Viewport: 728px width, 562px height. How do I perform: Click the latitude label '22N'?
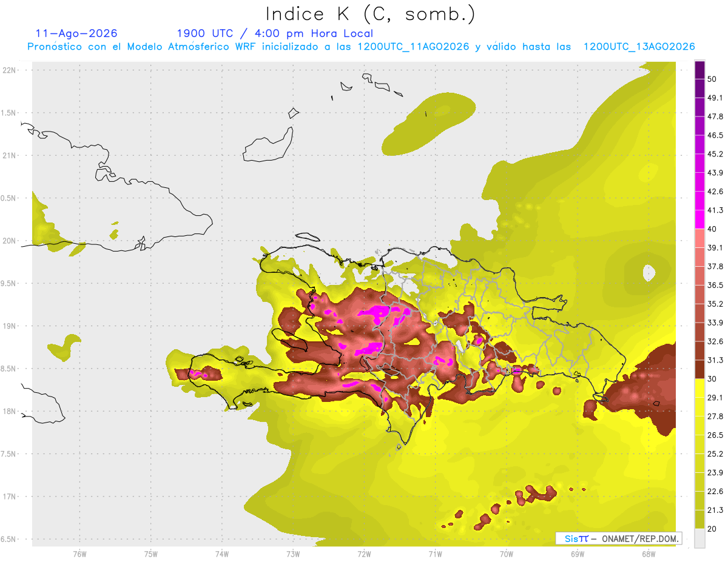10,70
